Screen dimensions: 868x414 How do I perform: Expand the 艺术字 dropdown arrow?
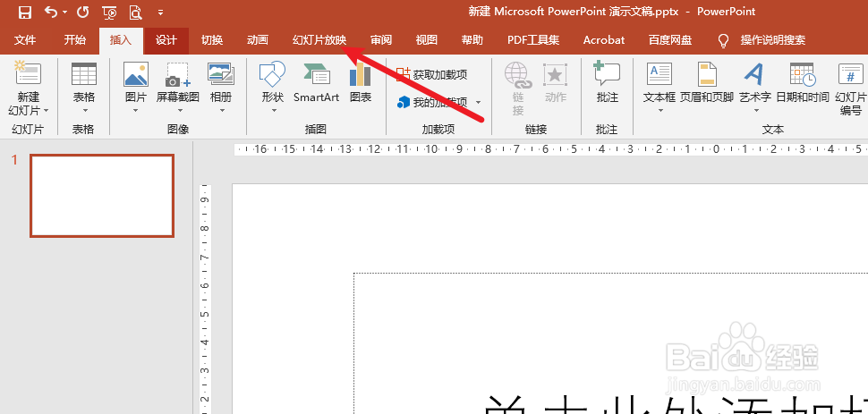(755, 110)
